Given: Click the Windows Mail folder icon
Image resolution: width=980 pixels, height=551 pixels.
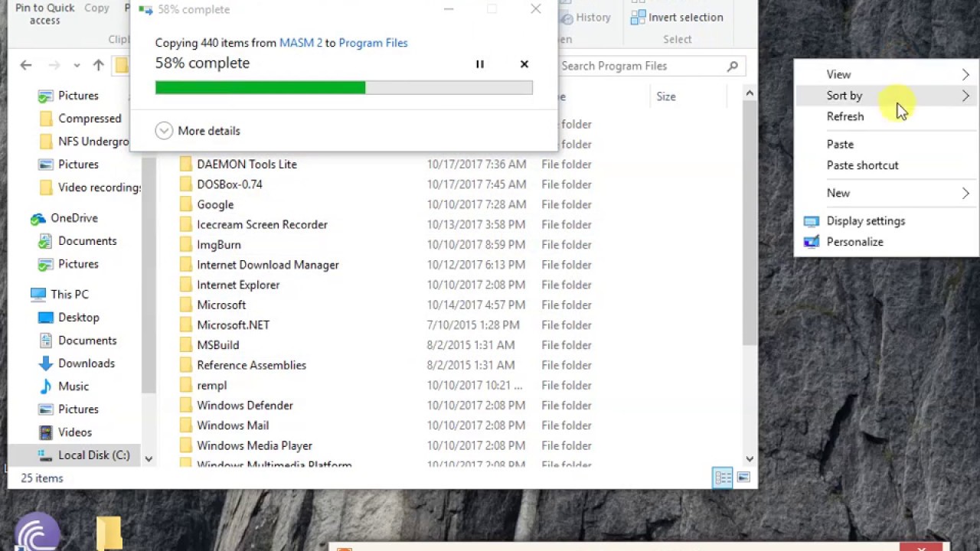Looking at the screenshot, I should (185, 425).
